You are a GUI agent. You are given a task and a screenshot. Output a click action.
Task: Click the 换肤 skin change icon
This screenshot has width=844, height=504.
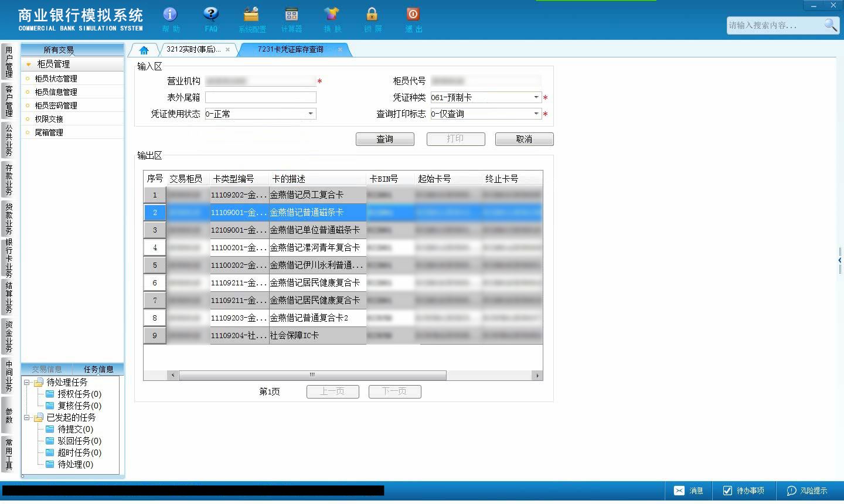[332, 14]
